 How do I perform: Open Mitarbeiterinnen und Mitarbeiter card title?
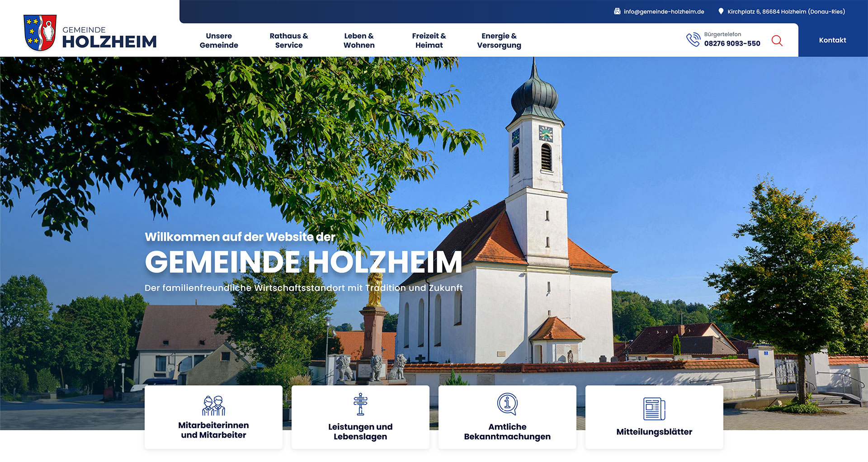(x=213, y=430)
